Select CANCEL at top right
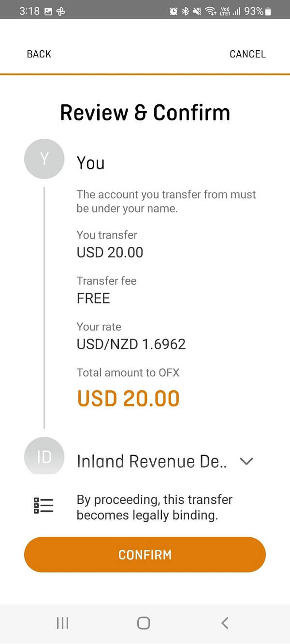290x644 pixels. (x=247, y=54)
